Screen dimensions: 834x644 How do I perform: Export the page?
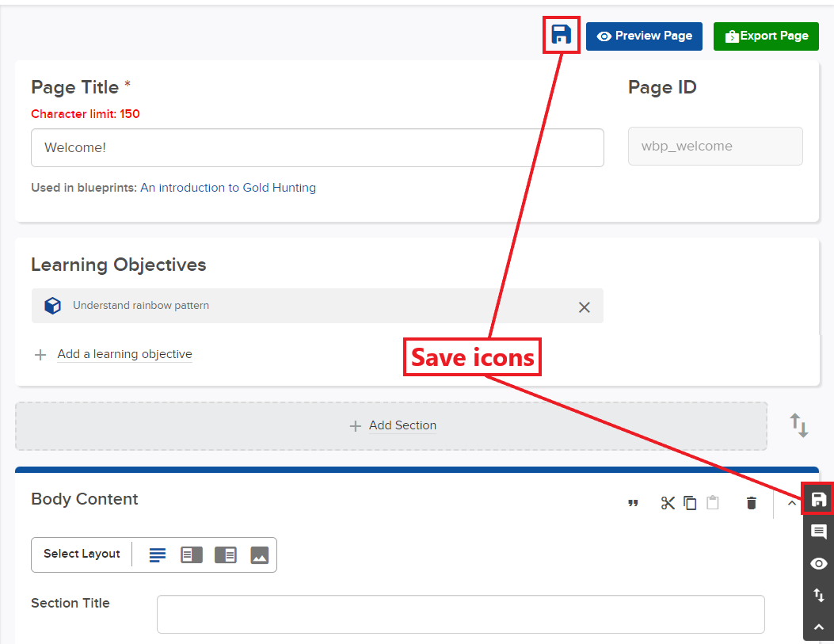click(x=766, y=36)
